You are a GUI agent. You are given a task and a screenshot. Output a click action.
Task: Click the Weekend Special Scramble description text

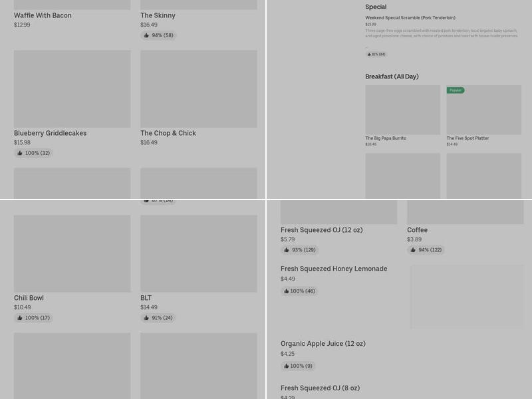click(442, 33)
